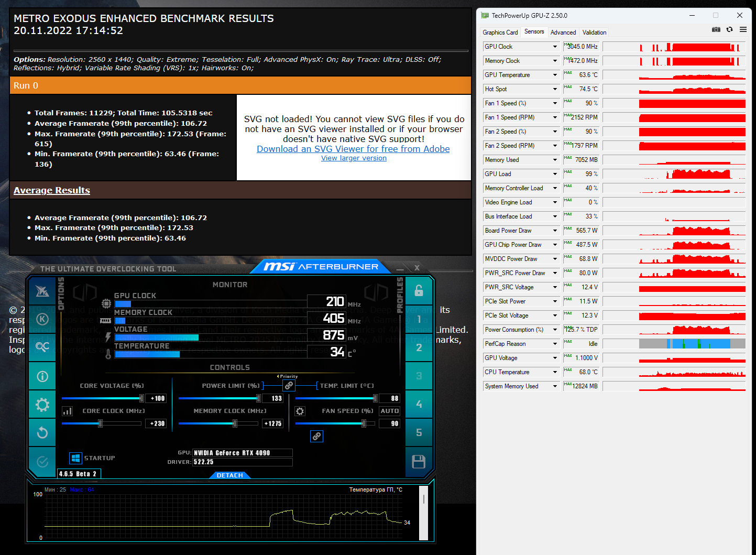Load Afterburner profile slot 2
This screenshot has height=555, width=756.
419,347
